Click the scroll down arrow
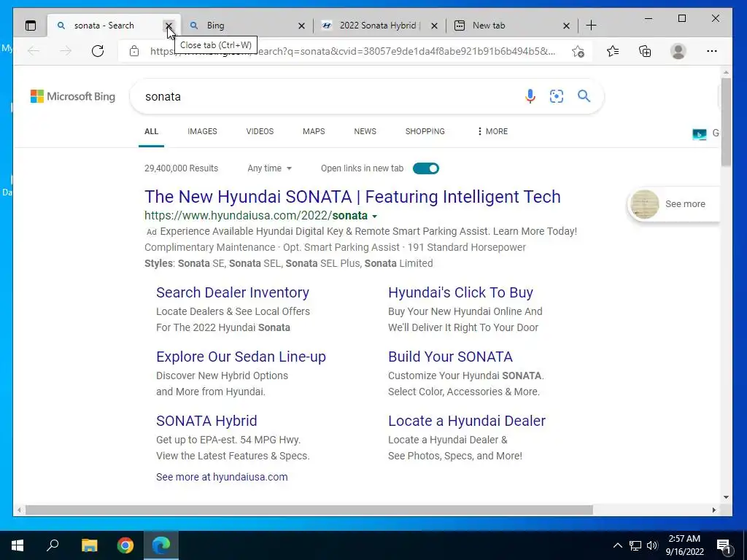Viewport: 747px width, 560px height. pos(726,497)
